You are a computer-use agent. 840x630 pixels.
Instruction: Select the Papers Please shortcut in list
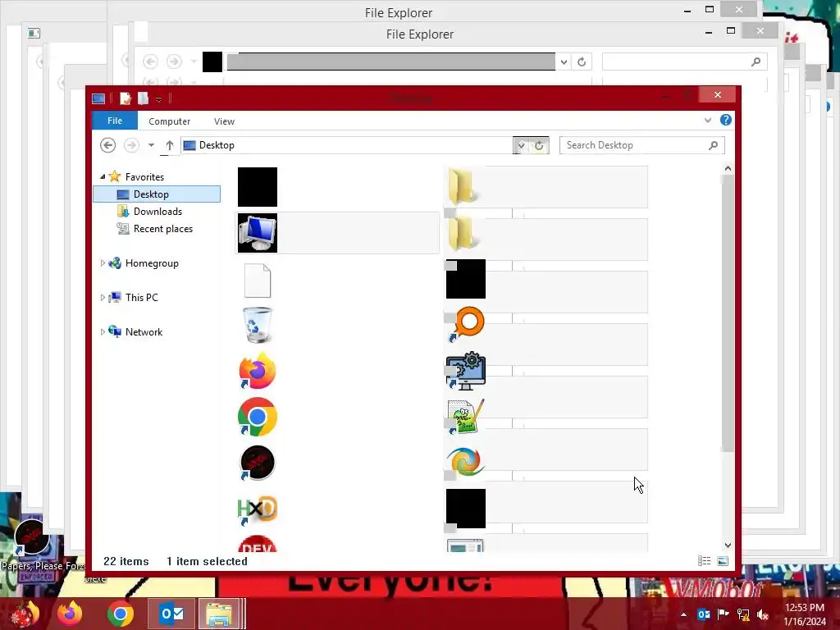[258, 463]
